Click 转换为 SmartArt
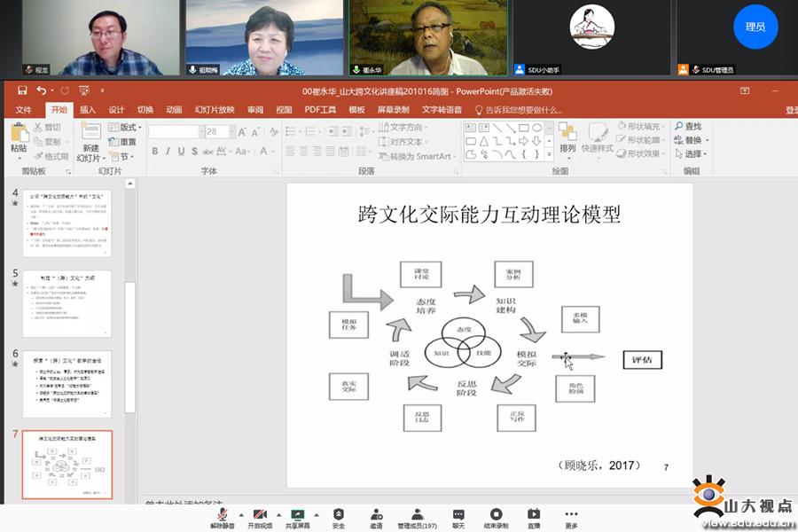798x532 pixels. point(417,156)
